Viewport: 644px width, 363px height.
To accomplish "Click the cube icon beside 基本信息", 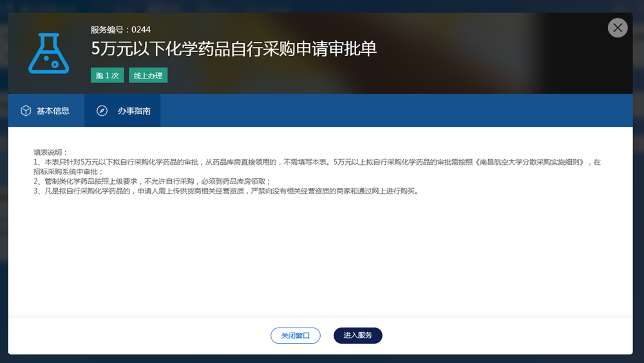I will click(26, 111).
